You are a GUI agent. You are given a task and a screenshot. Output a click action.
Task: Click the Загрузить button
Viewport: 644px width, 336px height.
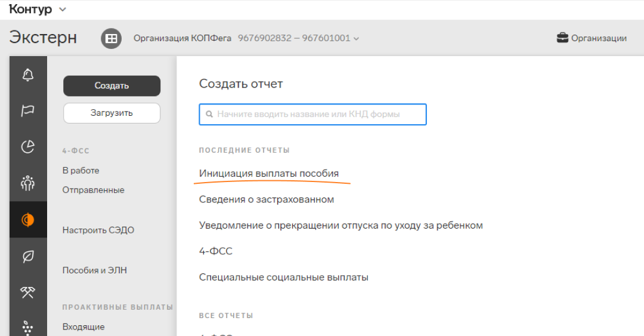coord(112,113)
